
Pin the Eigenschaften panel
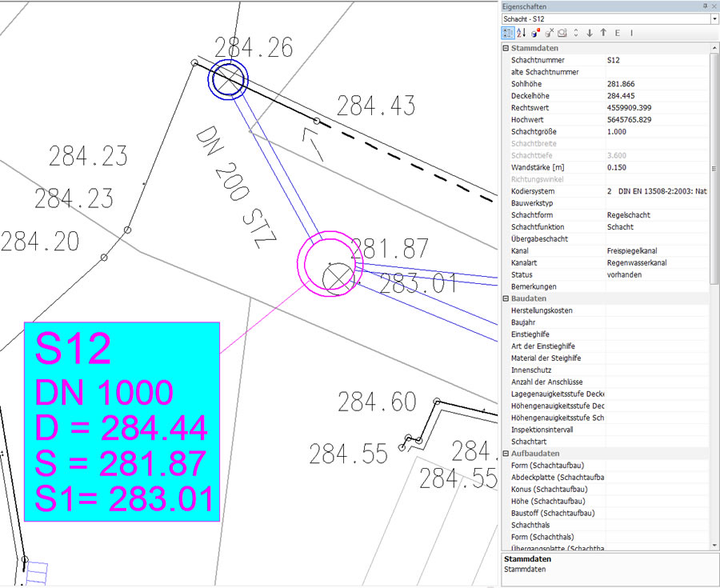706,6
